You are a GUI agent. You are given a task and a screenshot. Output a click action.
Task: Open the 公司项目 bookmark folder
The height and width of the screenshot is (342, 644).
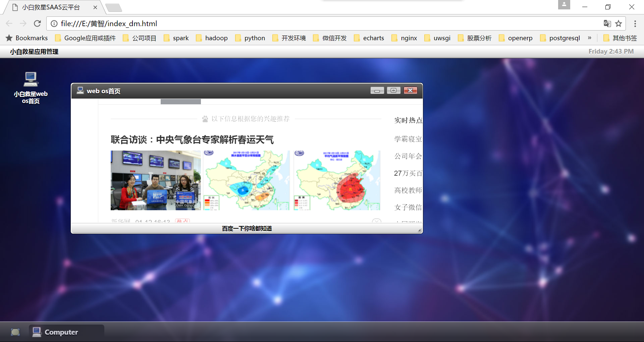pos(140,38)
